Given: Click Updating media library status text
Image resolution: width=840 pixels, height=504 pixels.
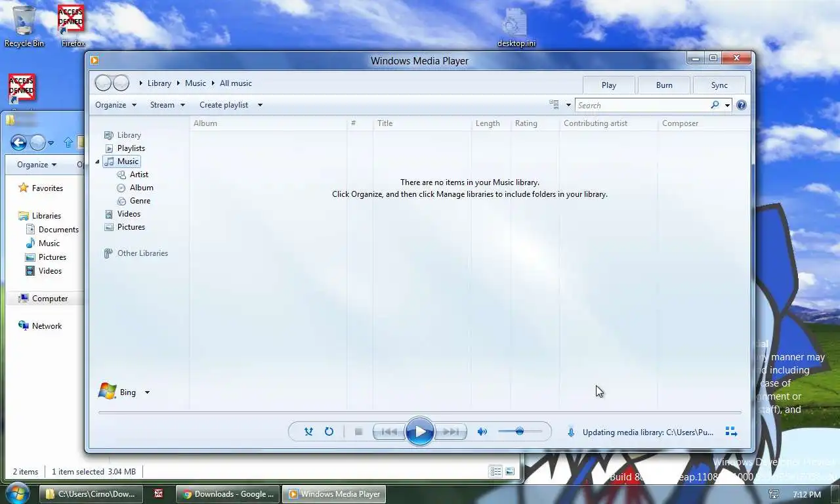Looking at the screenshot, I should [x=648, y=432].
